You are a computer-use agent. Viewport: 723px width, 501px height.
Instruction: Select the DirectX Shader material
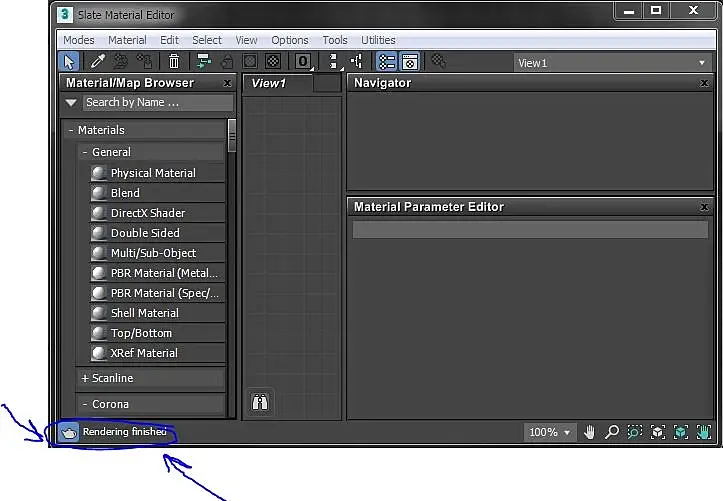tap(157, 213)
